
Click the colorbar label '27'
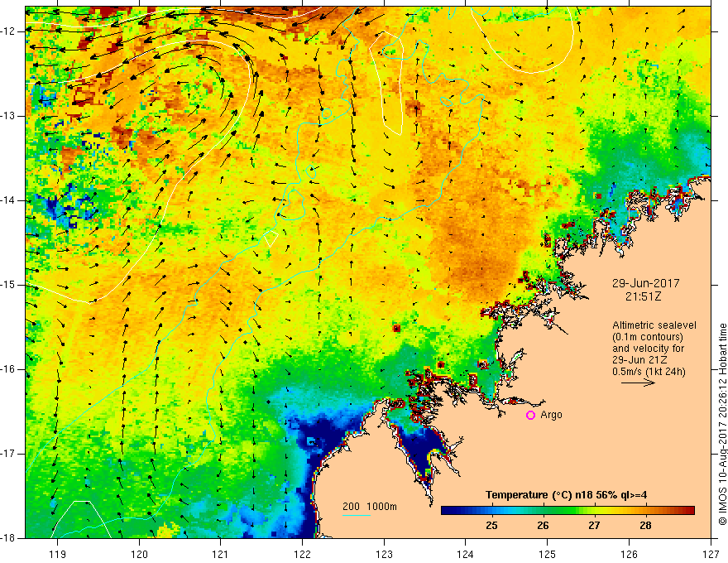point(594,526)
